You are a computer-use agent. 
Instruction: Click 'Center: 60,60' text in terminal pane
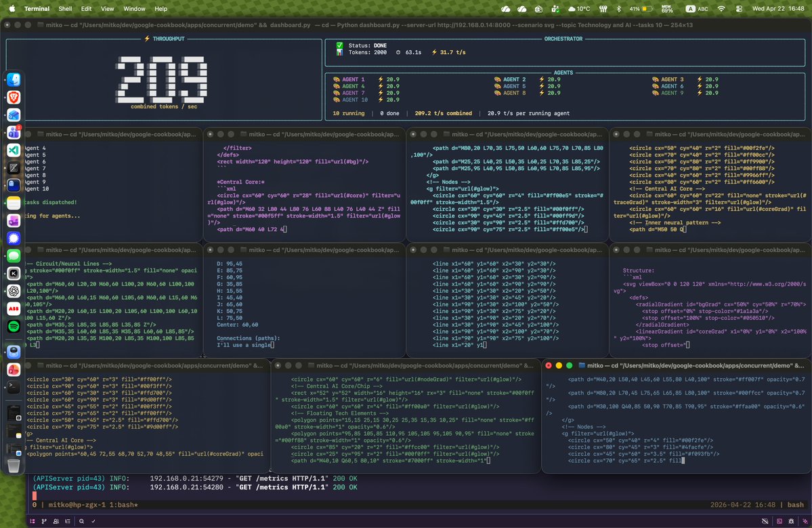point(237,325)
